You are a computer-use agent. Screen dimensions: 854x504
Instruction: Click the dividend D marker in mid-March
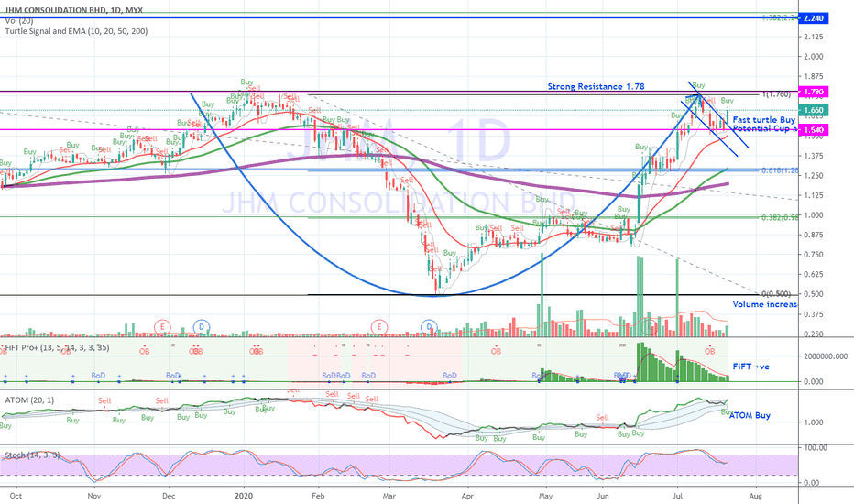pos(429,327)
